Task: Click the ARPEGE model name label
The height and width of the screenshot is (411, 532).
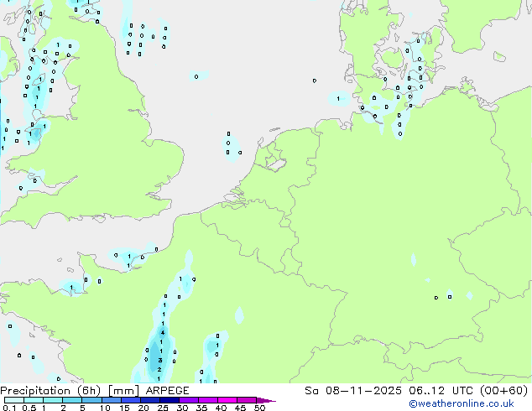Action: tap(167, 390)
